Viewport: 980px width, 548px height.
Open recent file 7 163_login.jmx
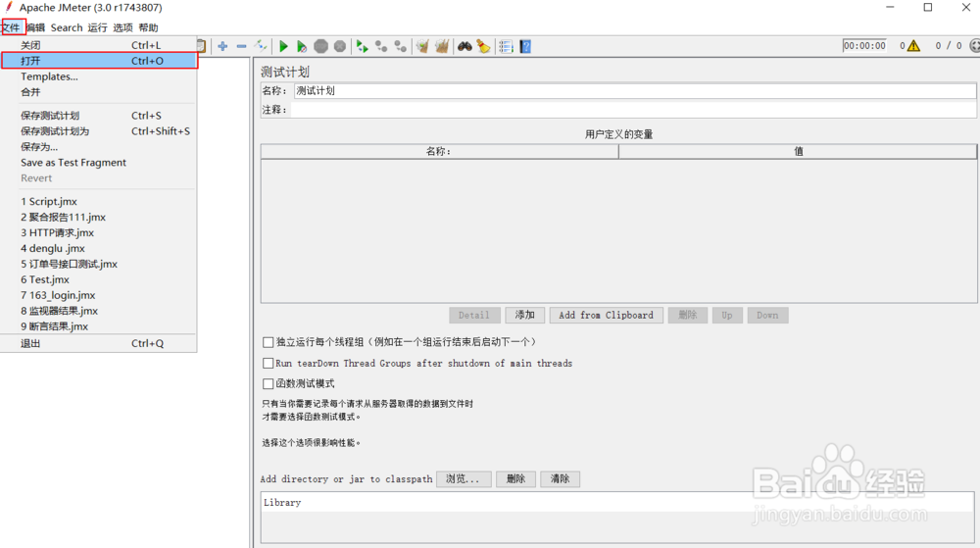click(x=99, y=295)
